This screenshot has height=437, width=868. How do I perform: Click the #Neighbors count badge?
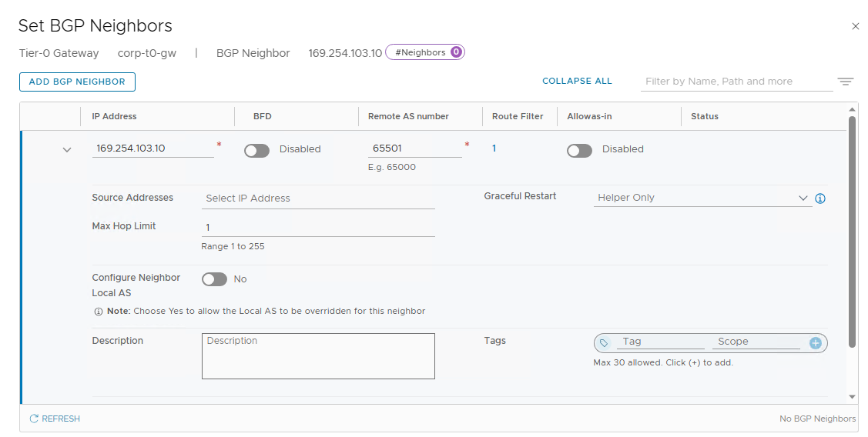coord(425,52)
